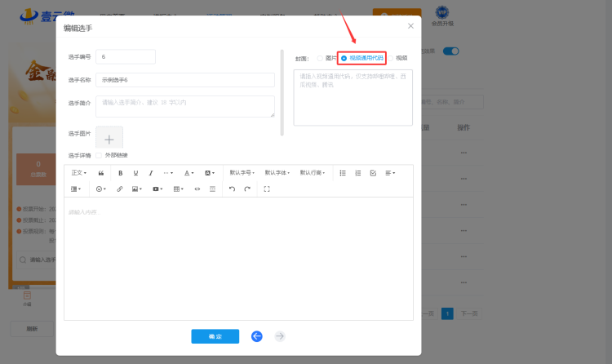This screenshot has height=364, width=612.
Task: Click the 选手名称 input field
Action: (185, 80)
